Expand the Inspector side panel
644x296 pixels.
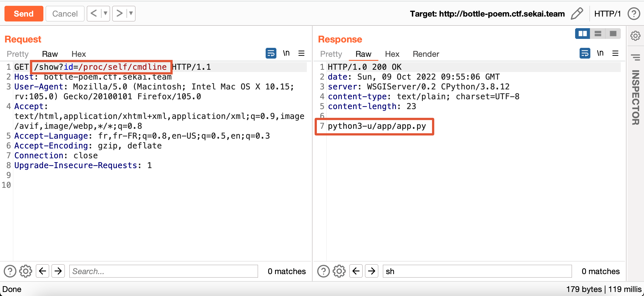(635, 97)
